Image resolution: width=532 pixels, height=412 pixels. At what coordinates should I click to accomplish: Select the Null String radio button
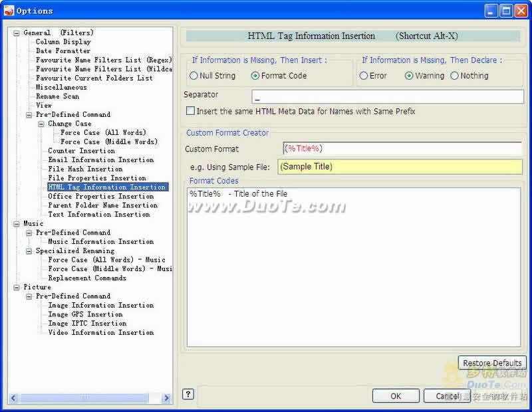click(x=194, y=76)
